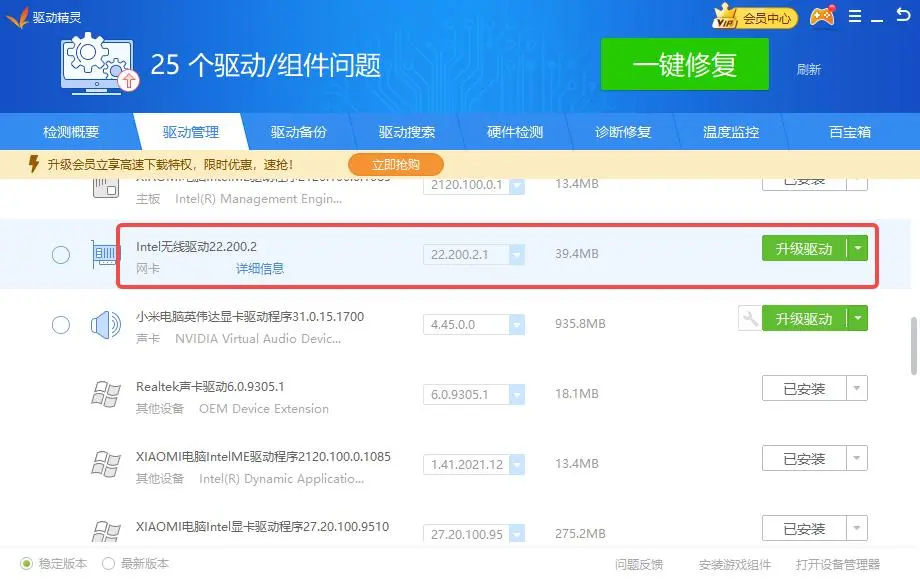Screen dimensions: 920x580
Task: Click the network card icon beside Intel无线驱动
Action: tap(104, 253)
